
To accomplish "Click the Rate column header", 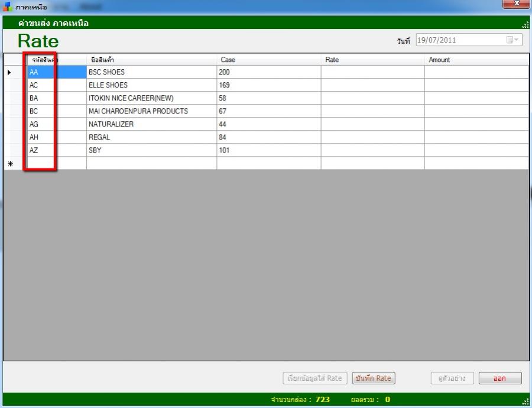I will [372, 60].
